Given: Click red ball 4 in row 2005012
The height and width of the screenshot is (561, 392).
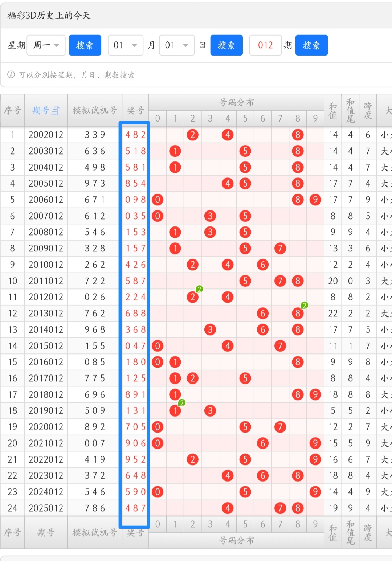Looking at the screenshot, I should [228, 183].
